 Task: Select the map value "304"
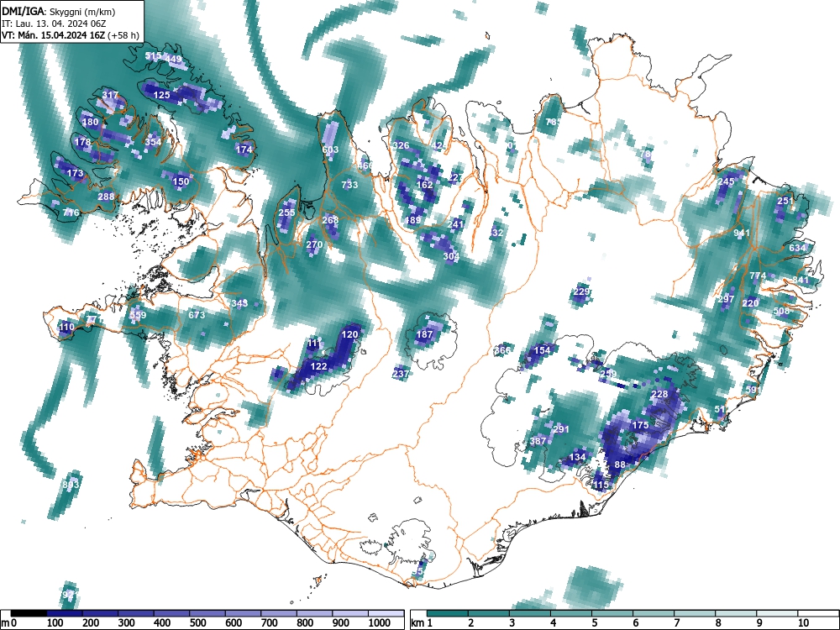(451, 256)
